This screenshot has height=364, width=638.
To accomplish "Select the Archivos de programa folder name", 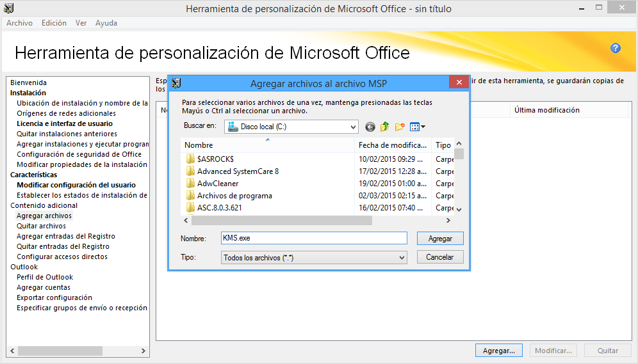I will coord(235,195).
